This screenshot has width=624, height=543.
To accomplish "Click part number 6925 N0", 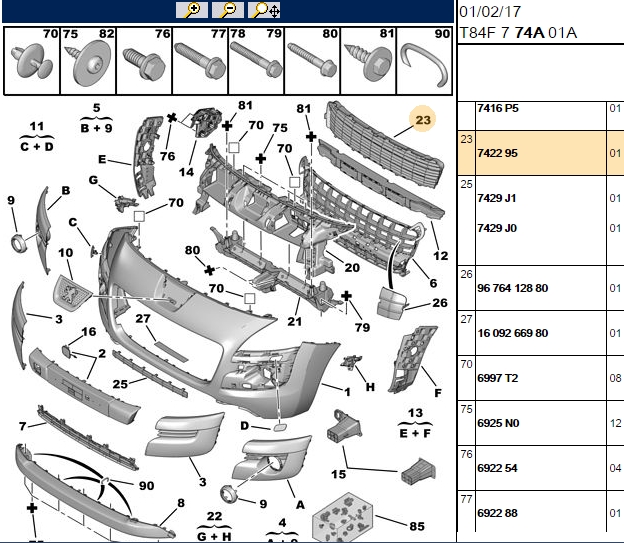I will [498, 423].
